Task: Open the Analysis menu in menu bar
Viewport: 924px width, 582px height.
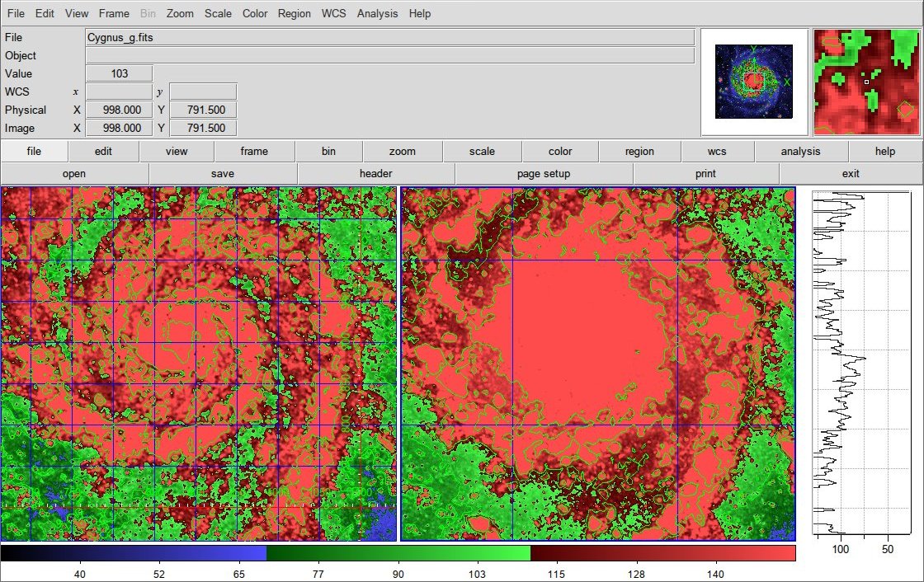Action: tap(377, 13)
